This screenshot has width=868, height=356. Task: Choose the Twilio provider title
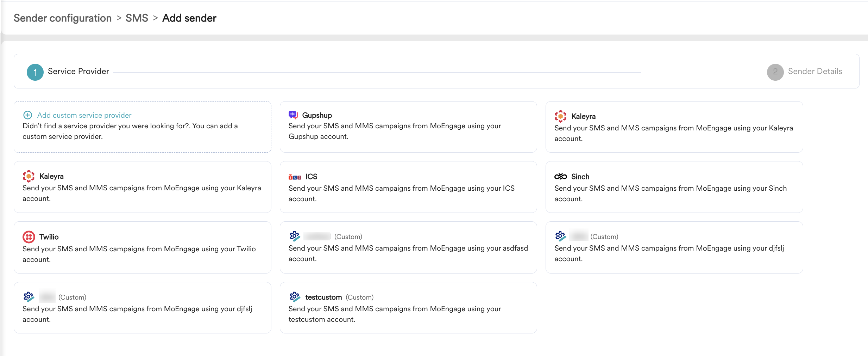coord(49,237)
